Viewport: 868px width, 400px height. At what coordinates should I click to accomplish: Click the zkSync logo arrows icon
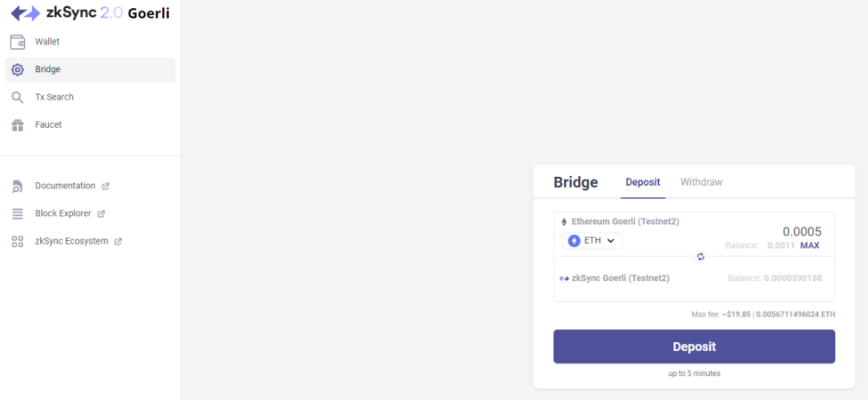pos(25,13)
